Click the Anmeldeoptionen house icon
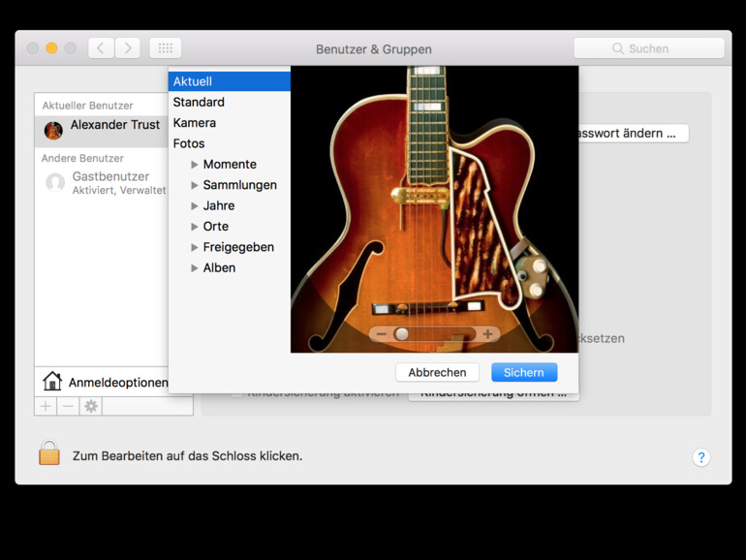Screen dimensions: 746x560 pos(52,381)
